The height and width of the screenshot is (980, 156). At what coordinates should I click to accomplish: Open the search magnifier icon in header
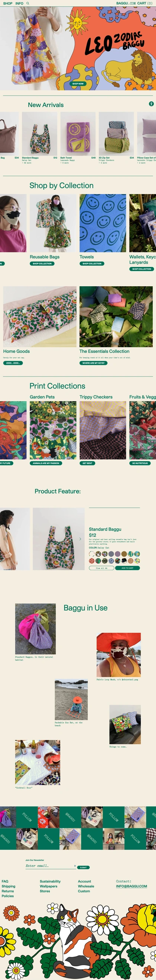28,3
